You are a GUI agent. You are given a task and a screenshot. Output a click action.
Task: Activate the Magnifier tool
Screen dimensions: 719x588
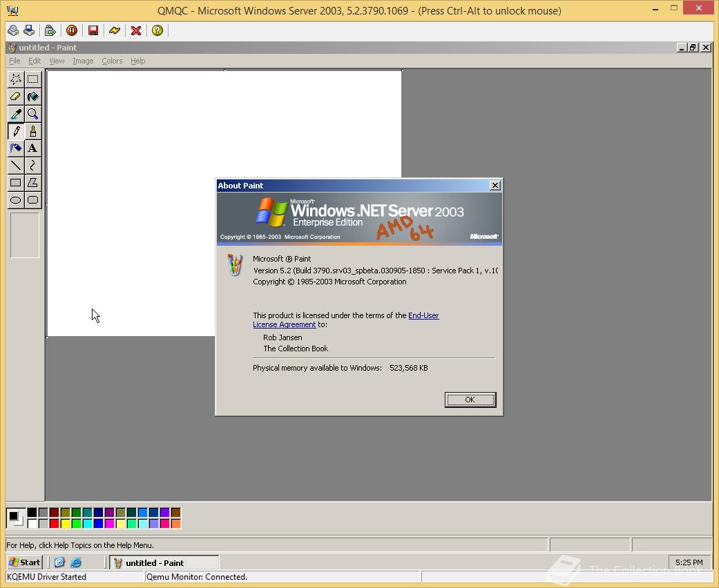tap(32, 114)
